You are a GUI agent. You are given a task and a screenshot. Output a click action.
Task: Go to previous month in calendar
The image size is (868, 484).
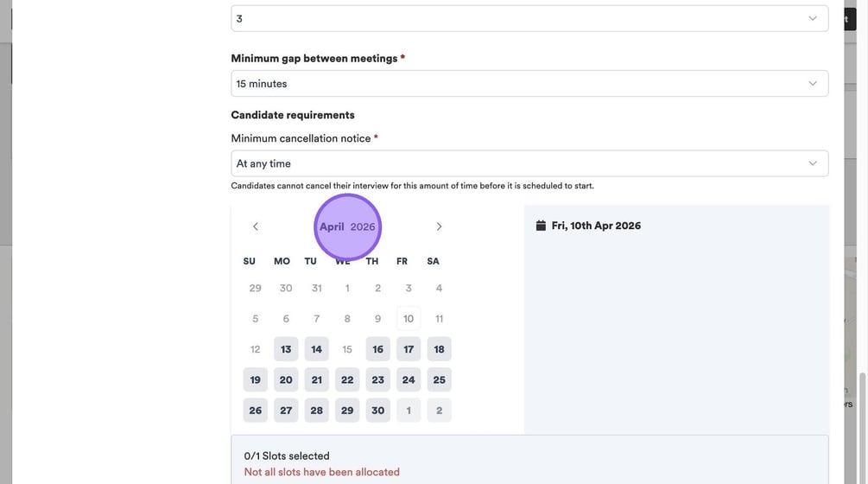(256, 226)
